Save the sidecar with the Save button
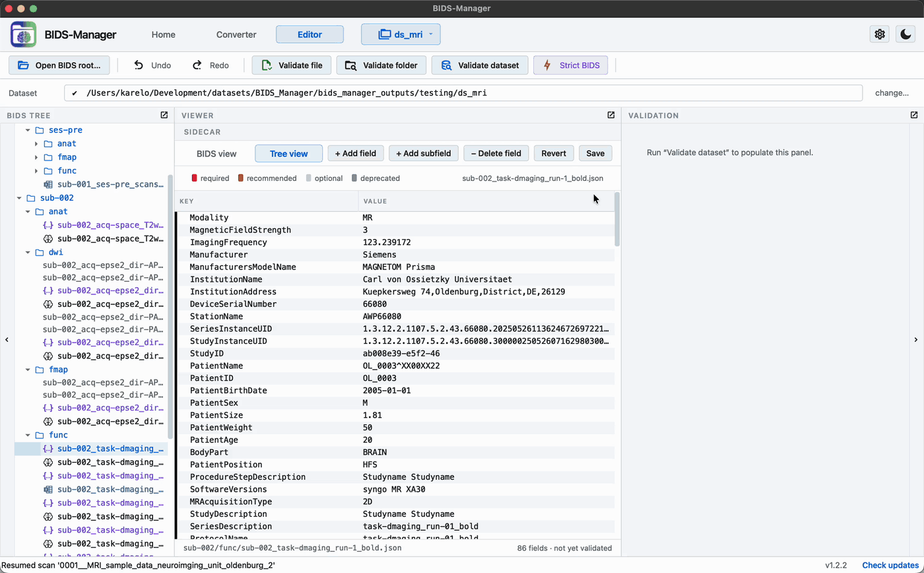This screenshot has height=573, width=924. coord(595,153)
